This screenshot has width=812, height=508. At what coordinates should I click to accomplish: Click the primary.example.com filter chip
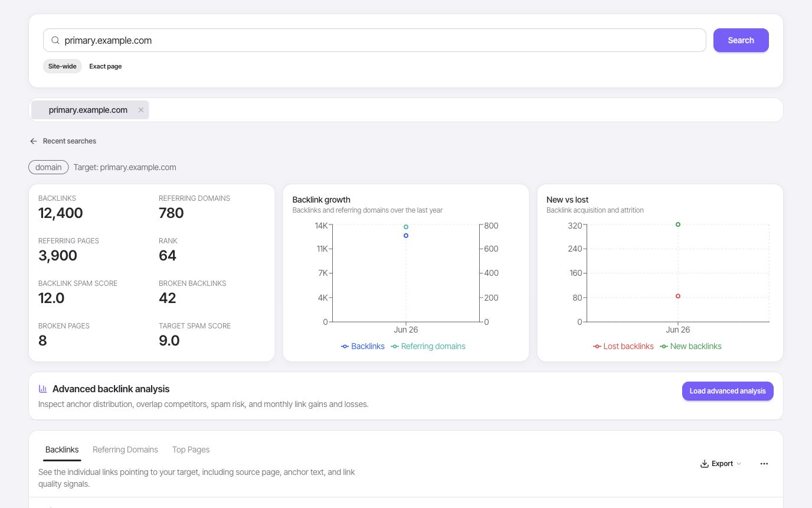[90, 110]
